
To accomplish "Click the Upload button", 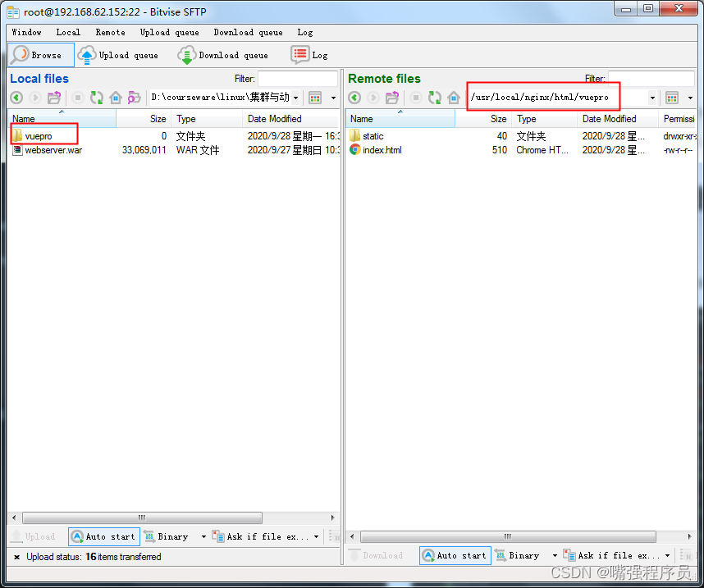I will (x=34, y=536).
